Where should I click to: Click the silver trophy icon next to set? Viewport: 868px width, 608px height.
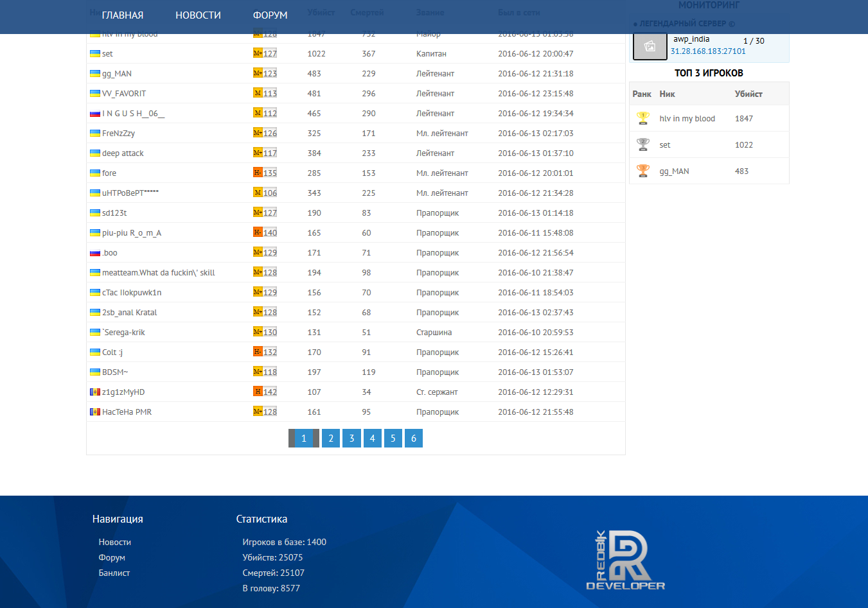tap(643, 144)
